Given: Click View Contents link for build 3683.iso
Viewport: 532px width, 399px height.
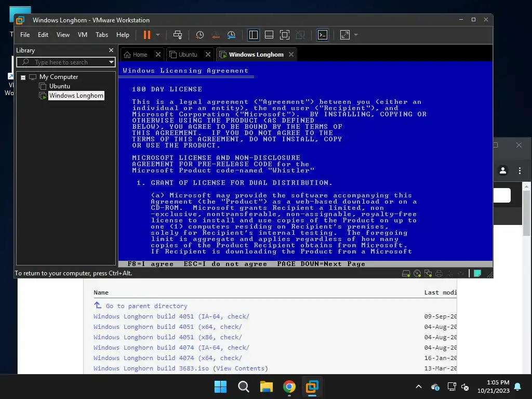Looking at the screenshot, I should pos(240,368).
